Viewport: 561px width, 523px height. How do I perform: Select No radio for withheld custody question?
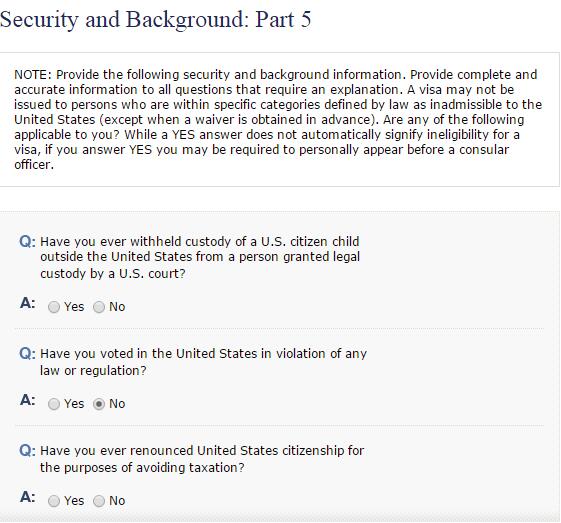tap(99, 307)
